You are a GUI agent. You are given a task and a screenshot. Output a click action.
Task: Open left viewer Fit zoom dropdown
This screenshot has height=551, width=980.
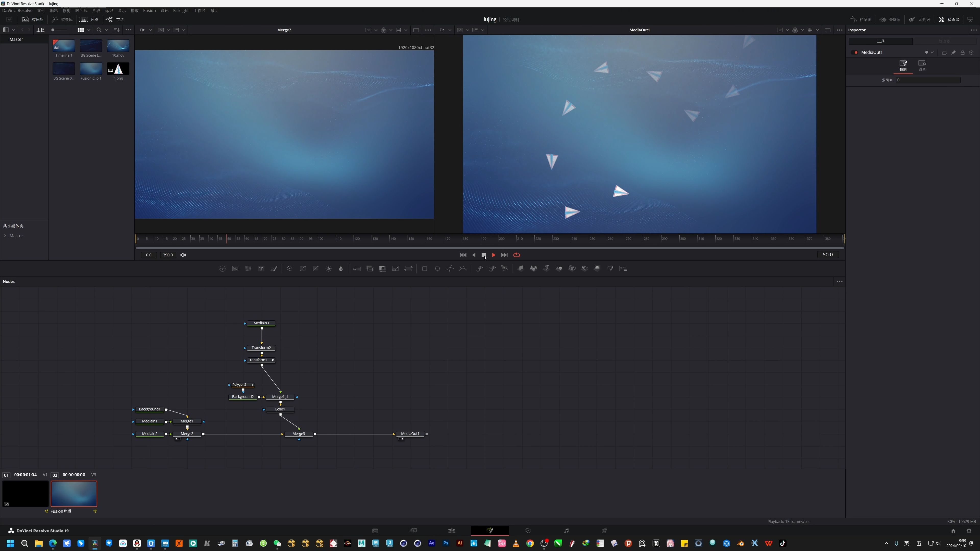point(145,30)
